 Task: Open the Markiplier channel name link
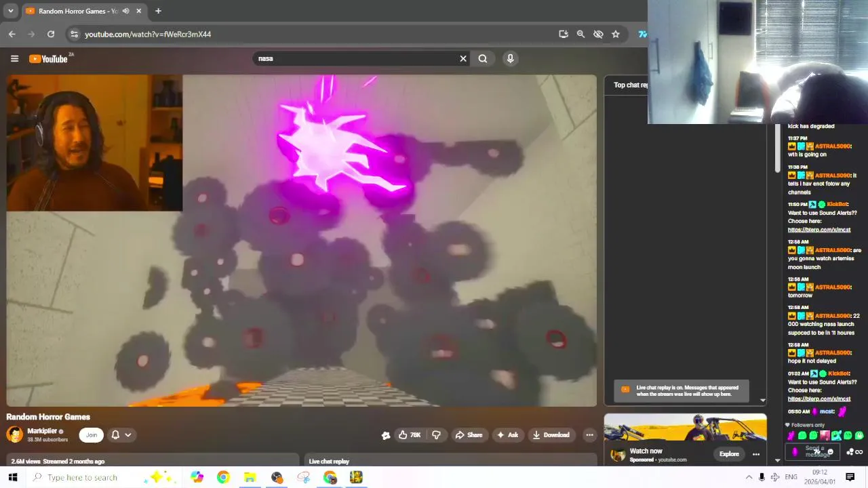(42, 431)
